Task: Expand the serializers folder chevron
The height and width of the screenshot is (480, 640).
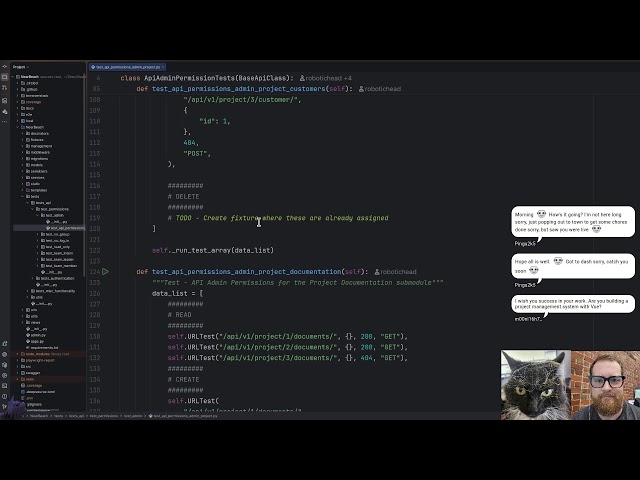Action: 22,171
